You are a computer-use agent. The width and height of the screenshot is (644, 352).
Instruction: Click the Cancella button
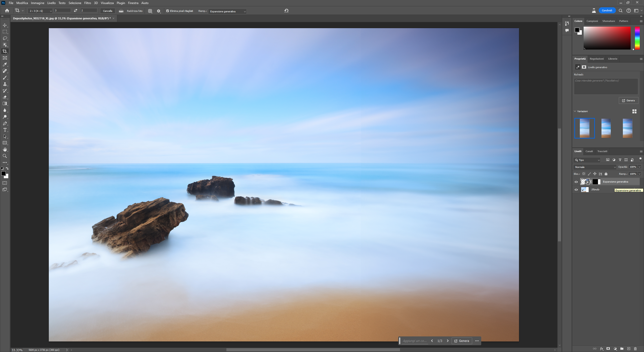(x=107, y=11)
